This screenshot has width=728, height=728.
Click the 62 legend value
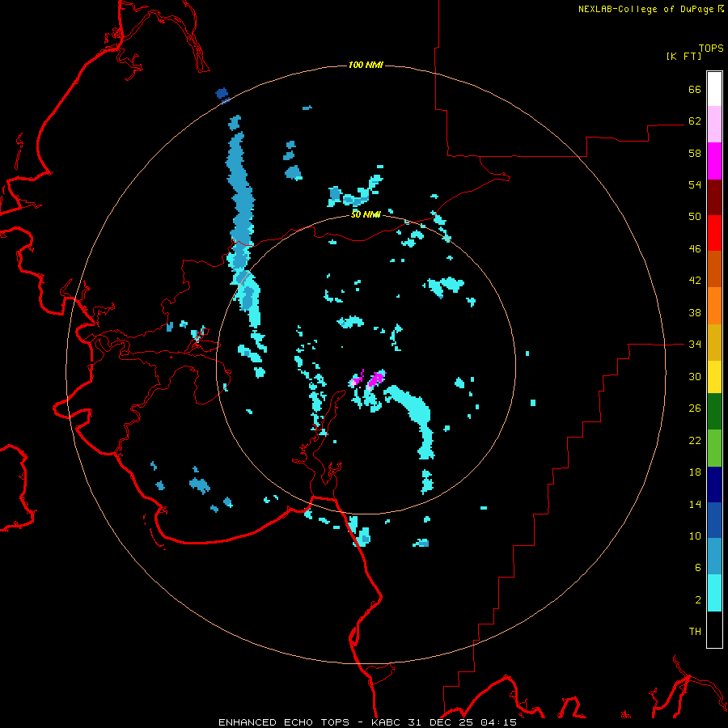click(x=695, y=121)
